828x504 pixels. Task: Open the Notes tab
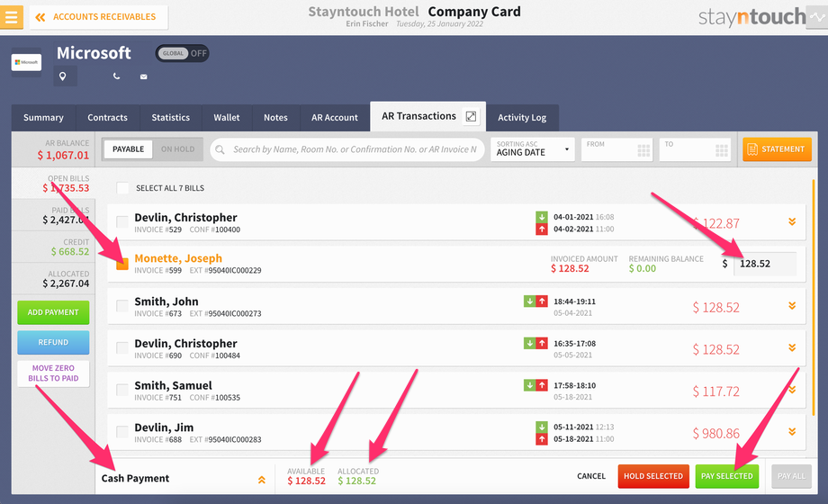pos(275,117)
